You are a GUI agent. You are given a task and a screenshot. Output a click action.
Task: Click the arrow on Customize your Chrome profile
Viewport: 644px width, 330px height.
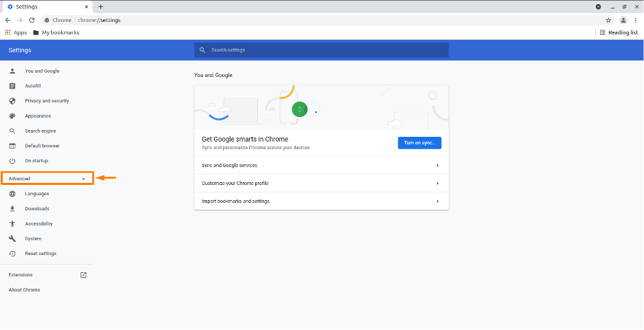pos(438,184)
